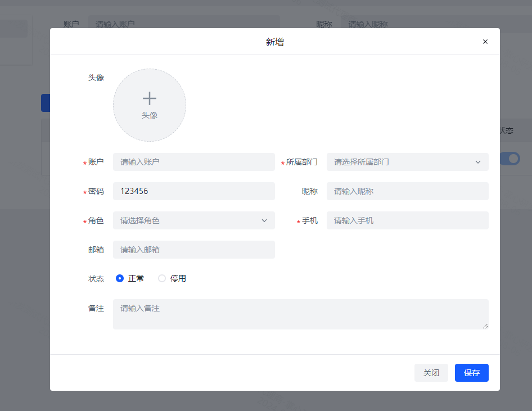Select the 正常 status radio button
This screenshot has width=532, height=411.
click(x=120, y=278)
